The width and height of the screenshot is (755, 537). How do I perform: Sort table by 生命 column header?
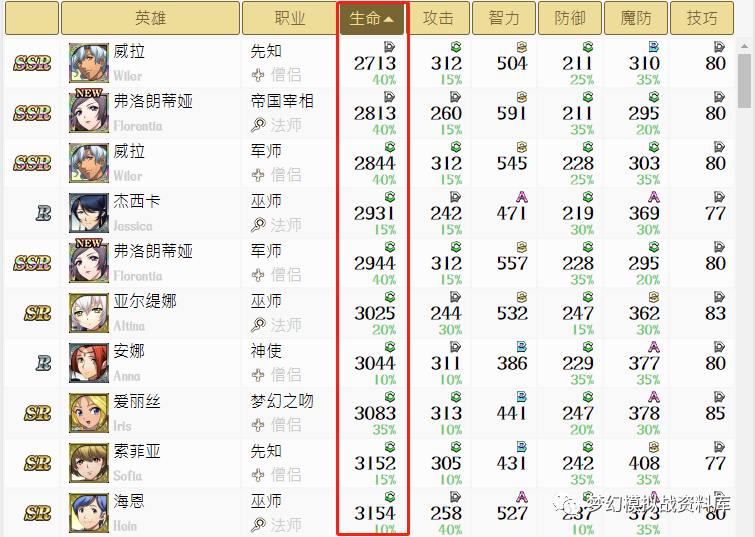click(372, 18)
